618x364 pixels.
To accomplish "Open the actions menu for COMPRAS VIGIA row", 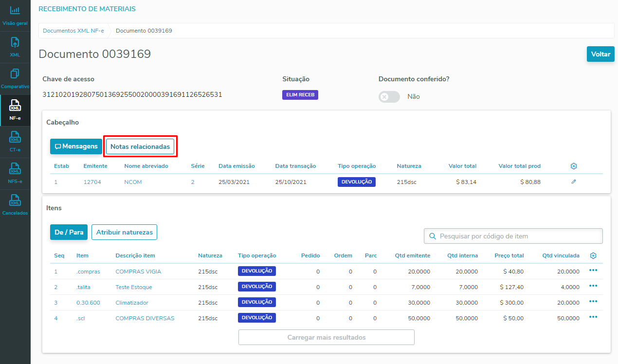I will tap(593, 271).
